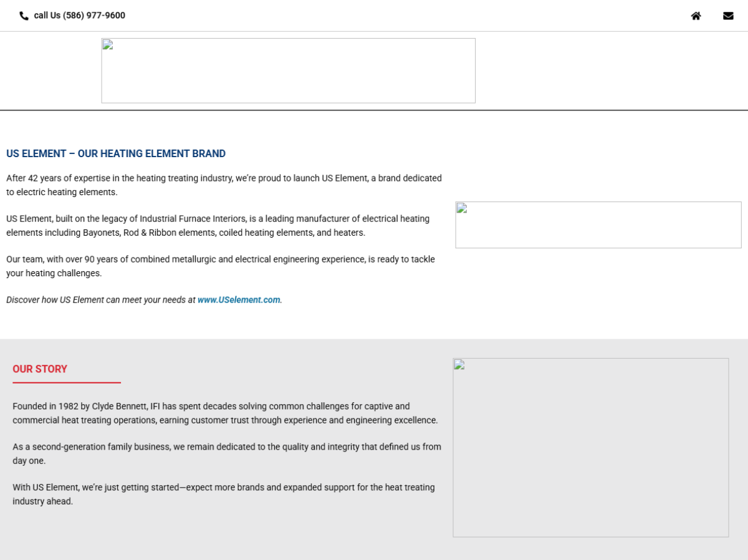
Task: Click paragraph starting 'With US Element, we're just getting started'
Action: (224, 495)
